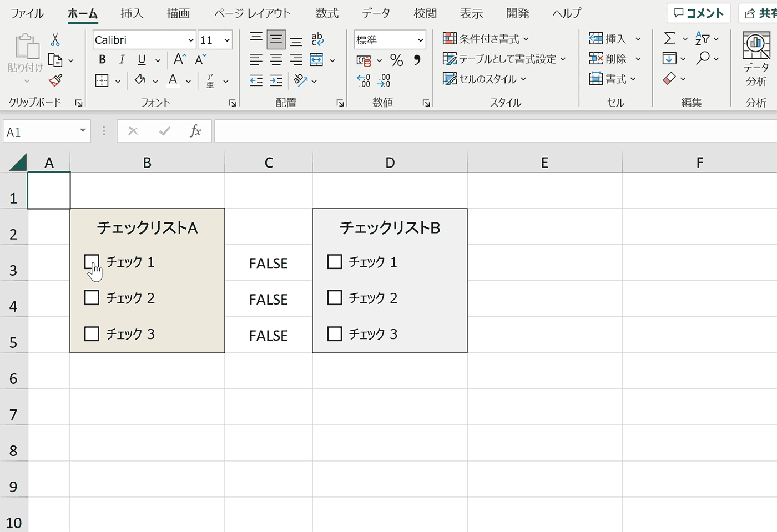The image size is (777, 532).
Task: Apply Italic formatting
Action: point(122,60)
